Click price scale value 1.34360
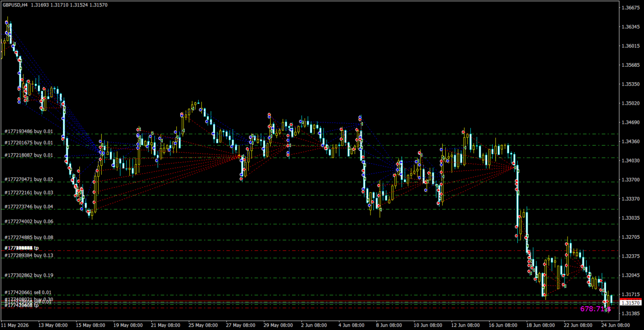Viewport: 644px width, 330px height. (631, 142)
